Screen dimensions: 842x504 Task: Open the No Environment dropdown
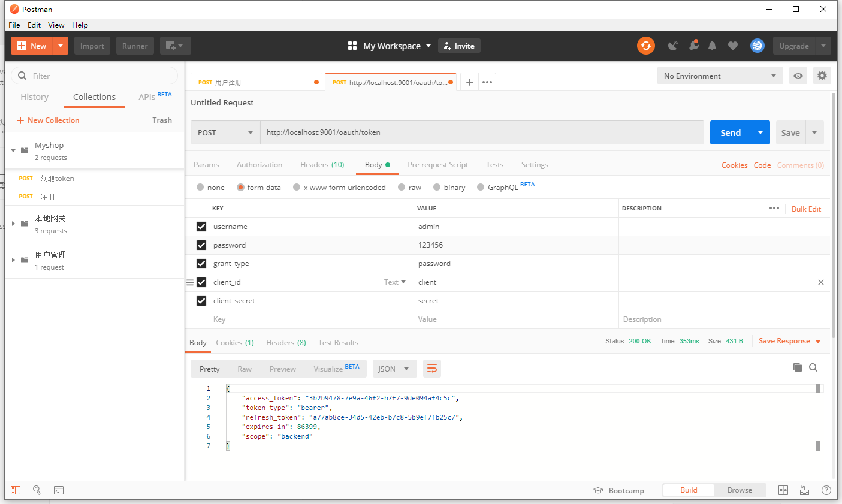720,76
